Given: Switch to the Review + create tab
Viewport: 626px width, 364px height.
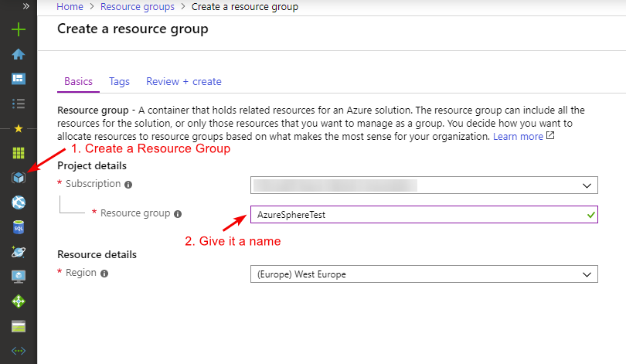Looking at the screenshot, I should pos(183,81).
